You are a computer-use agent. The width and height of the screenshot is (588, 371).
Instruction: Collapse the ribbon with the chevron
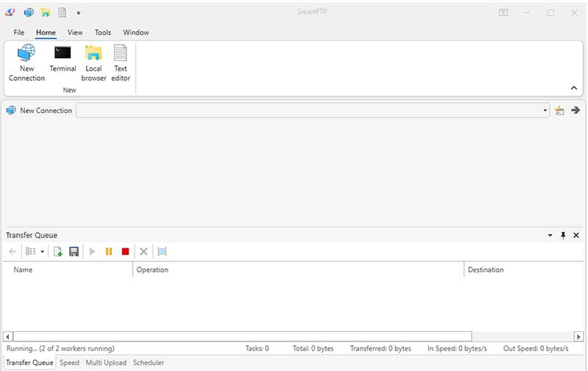point(574,88)
